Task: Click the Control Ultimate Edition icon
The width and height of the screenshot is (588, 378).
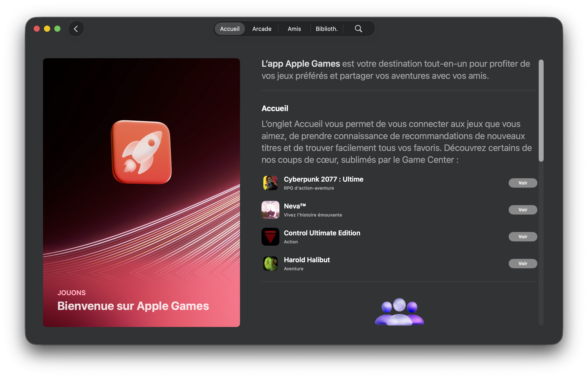Action: (270, 237)
